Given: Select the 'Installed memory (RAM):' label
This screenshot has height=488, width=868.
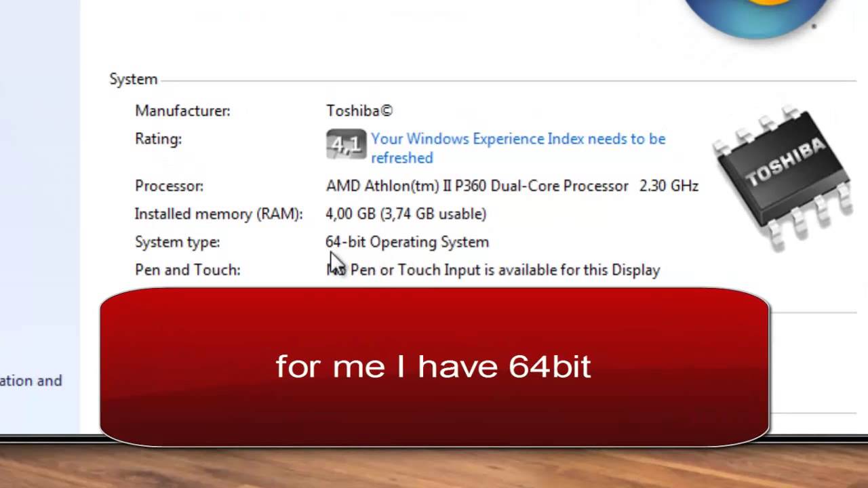Looking at the screenshot, I should point(218,214).
